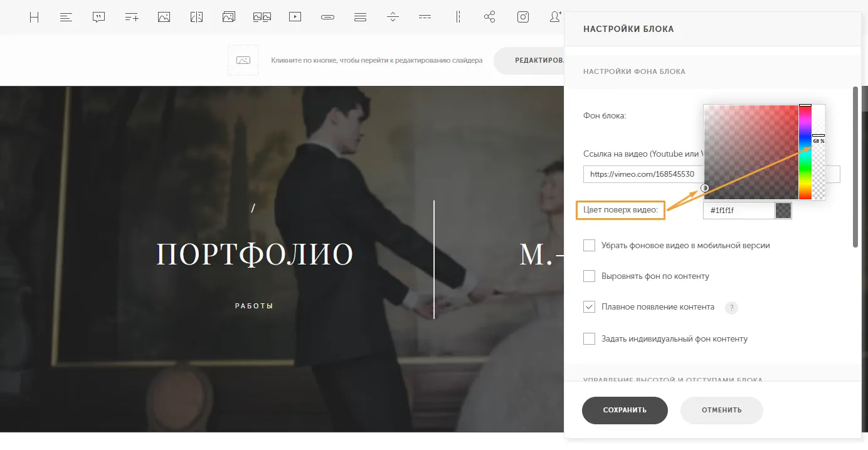Insert a quote block
Viewport: 868px width, 450px height.
98,18
